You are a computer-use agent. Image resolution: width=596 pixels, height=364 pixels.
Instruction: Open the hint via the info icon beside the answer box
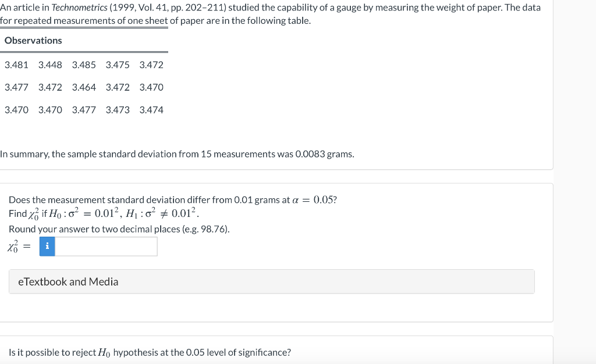pyautogui.click(x=47, y=246)
